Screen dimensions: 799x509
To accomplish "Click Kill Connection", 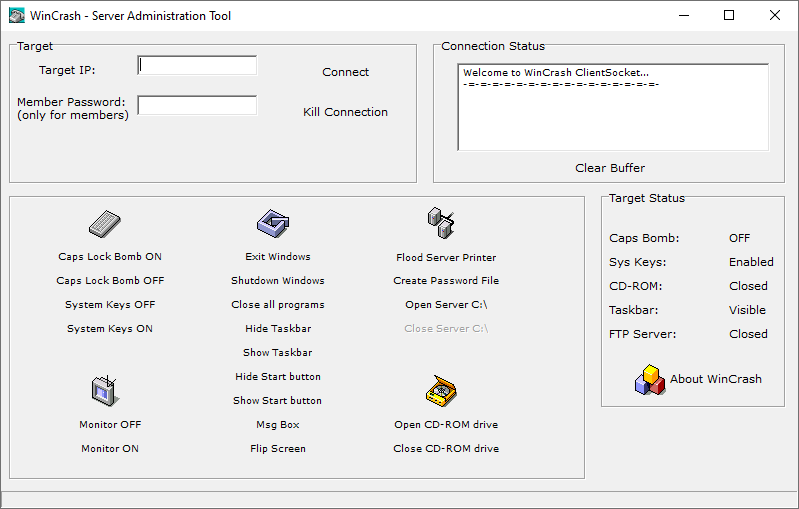I will pyautogui.click(x=345, y=112).
